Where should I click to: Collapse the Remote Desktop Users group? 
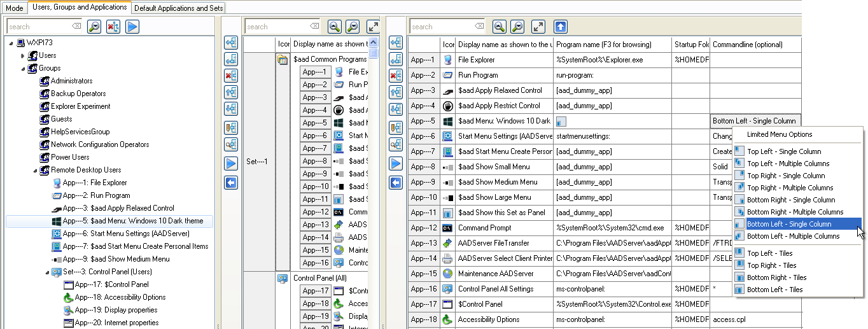(x=35, y=171)
